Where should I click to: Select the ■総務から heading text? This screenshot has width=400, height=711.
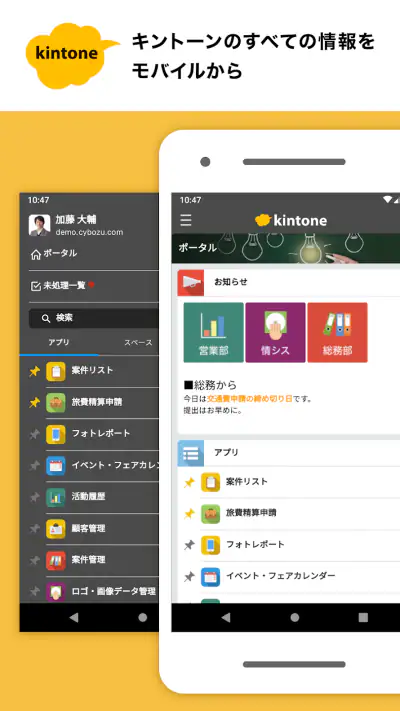coord(210,385)
